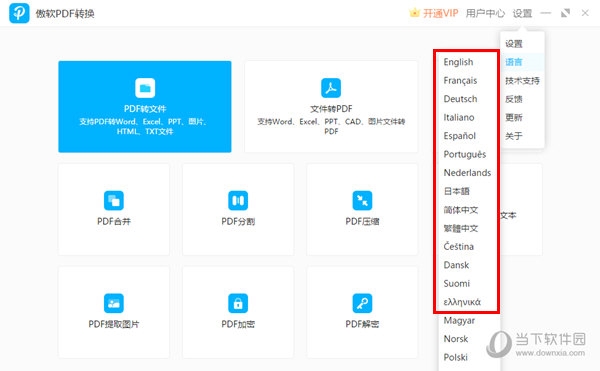Image resolution: width=600 pixels, height=371 pixels.
Task: Click the restore window icon
Action: click(x=565, y=13)
